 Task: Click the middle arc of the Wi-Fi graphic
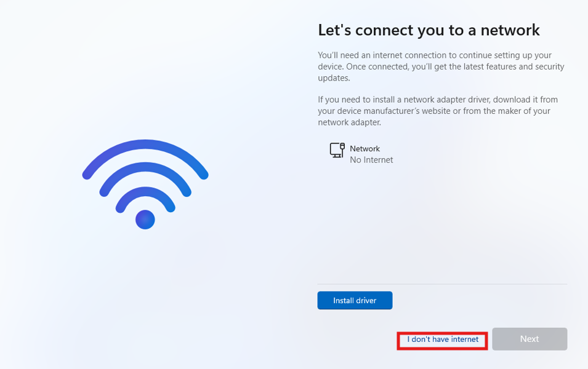click(145, 168)
